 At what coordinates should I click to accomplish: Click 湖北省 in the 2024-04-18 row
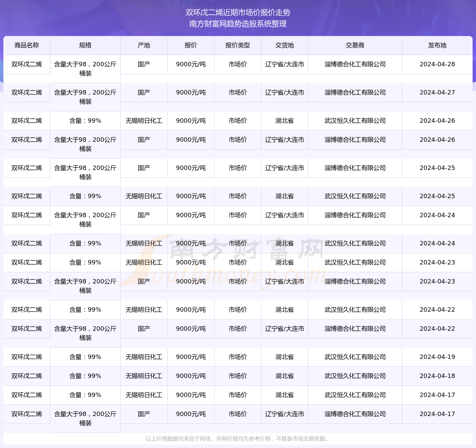click(285, 376)
